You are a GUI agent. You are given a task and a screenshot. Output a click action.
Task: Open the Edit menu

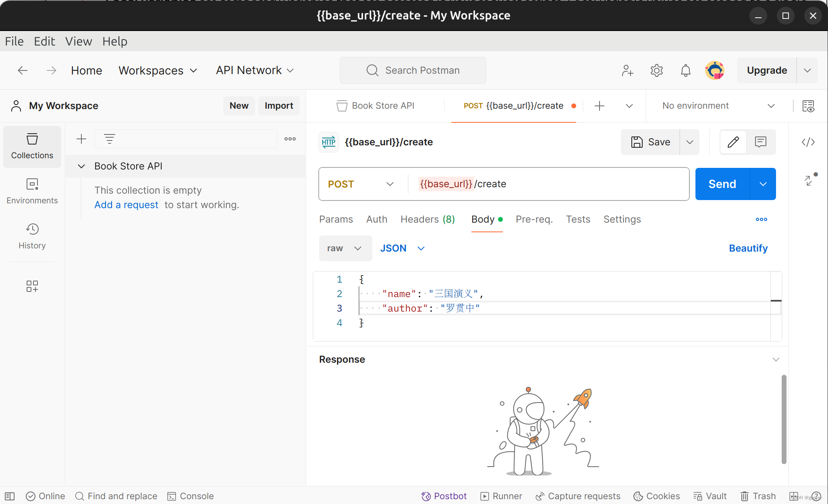click(x=44, y=41)
